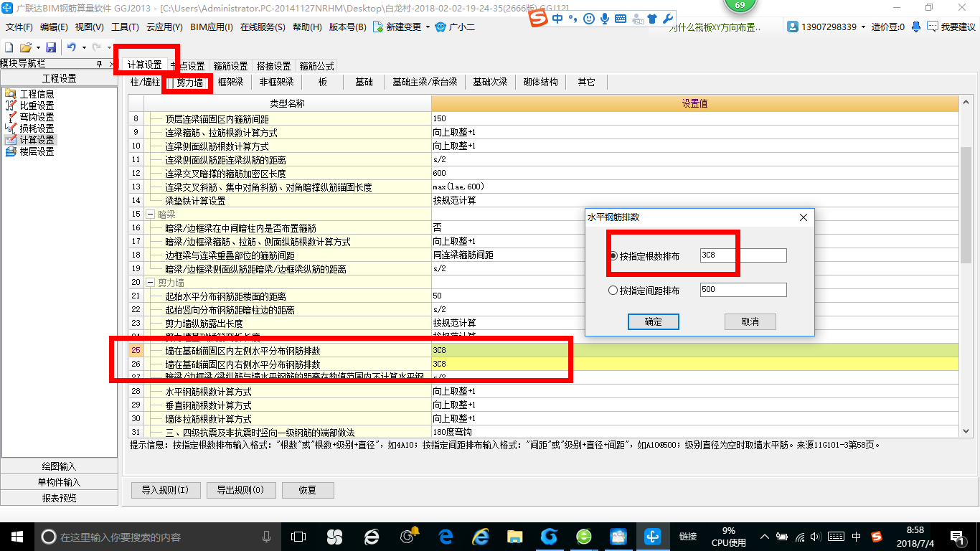Screen dimensions: 980x551
Task: Save the project with the floppy icon
Action: [x=51, y=47]
